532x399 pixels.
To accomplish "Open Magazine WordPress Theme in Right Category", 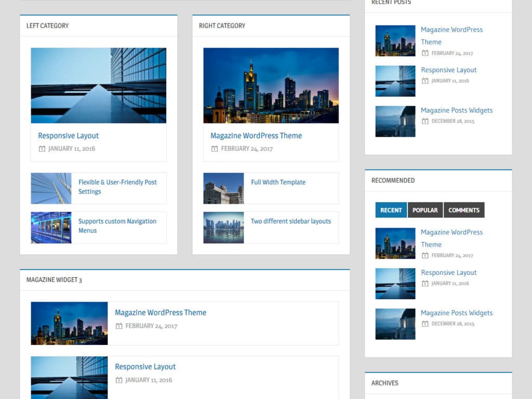I will [256, 136].
